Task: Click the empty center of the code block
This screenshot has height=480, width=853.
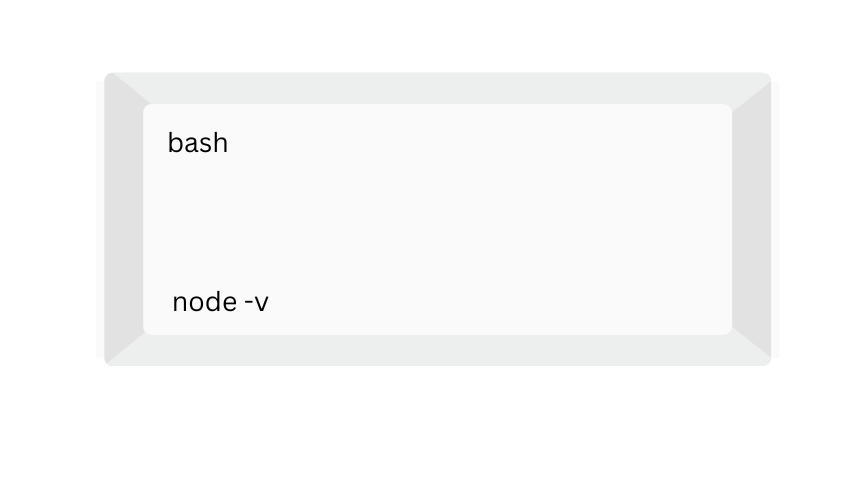Action: [438, 219]
